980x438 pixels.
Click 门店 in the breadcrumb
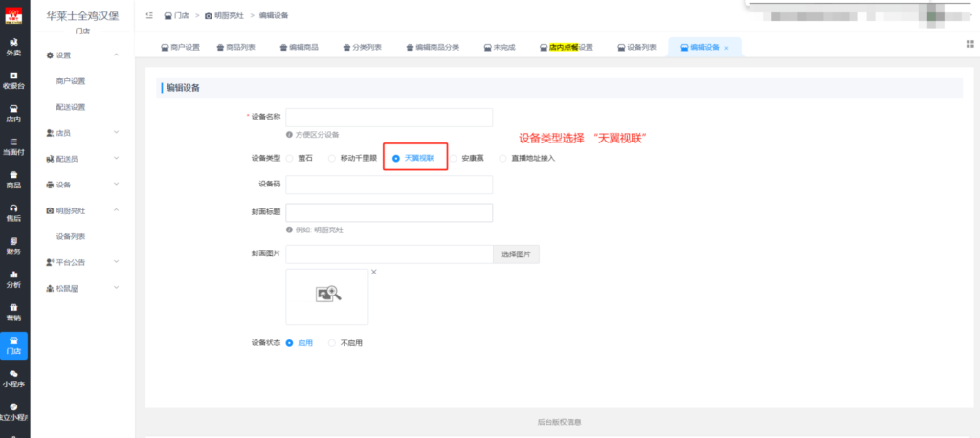(177, 15)
